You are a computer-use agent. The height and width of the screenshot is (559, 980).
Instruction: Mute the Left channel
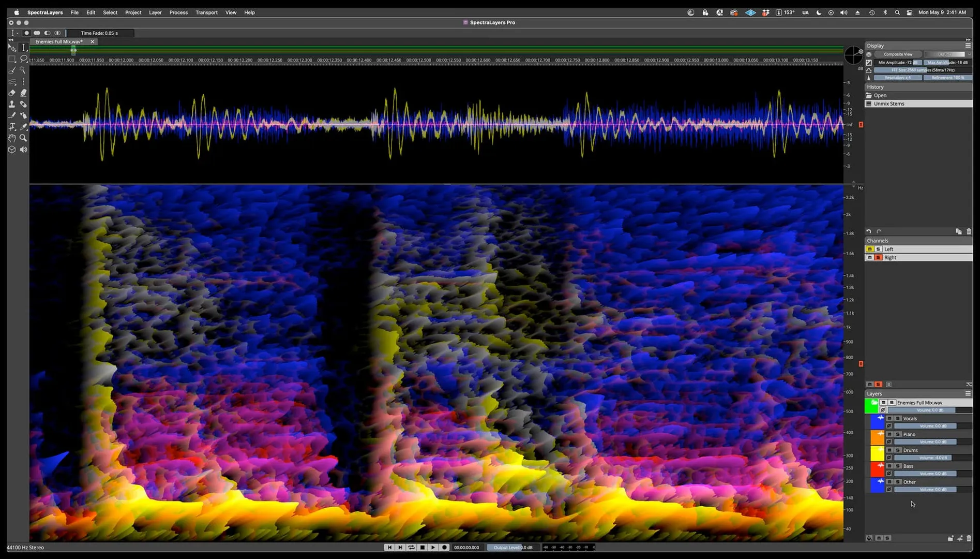(870, 249)
